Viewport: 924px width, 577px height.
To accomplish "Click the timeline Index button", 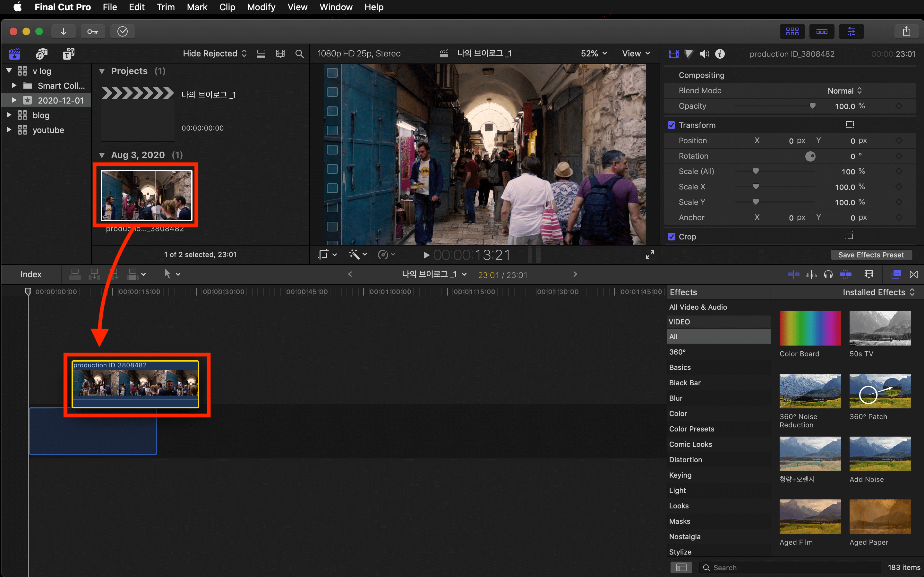I will point(30,274).
